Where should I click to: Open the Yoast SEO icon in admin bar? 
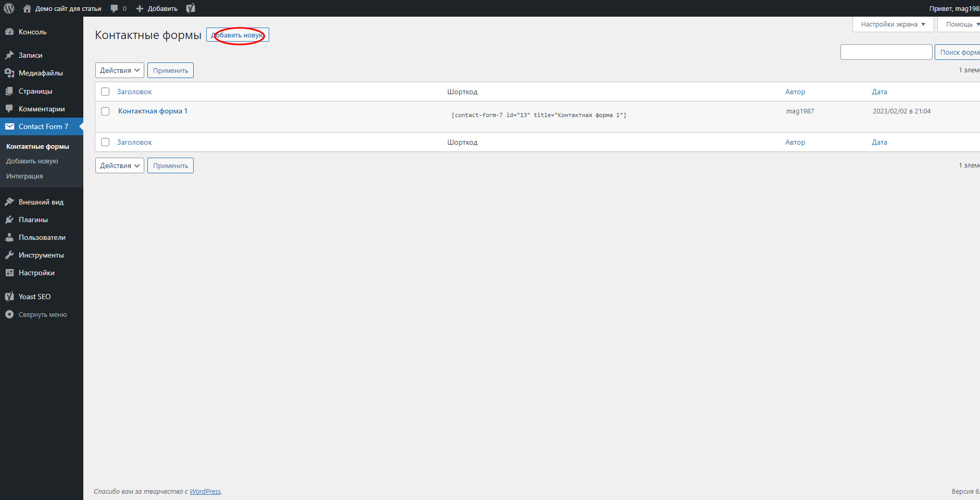tap(191, 8)
